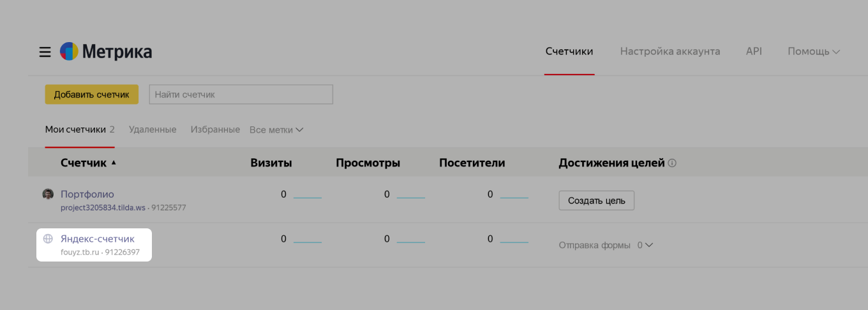Select the Удаленные counters tab
Image resolution: width=868 pixels, height=310 pixels.
click(x=153, y=129)
